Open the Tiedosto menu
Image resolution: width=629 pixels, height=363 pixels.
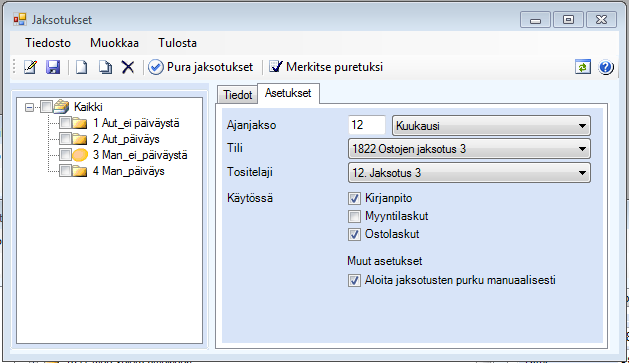[x=48, y=43]
